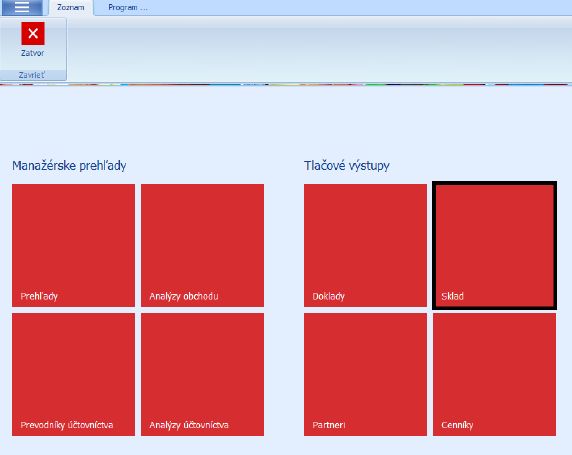The image size is (572, 455).
Task: Click the Zatvor text label
Action: click(32, 53)
